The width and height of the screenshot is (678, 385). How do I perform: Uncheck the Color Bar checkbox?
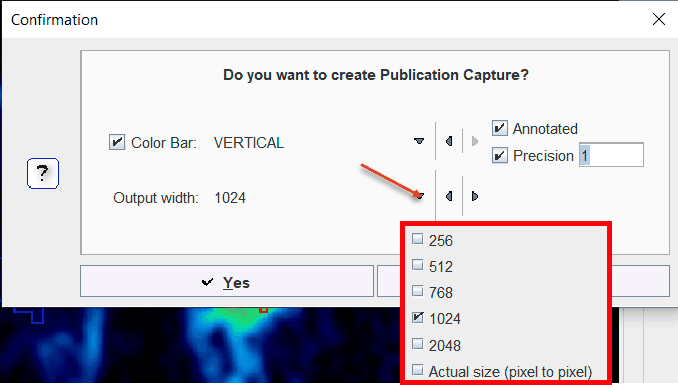click(x=117, y=142)
